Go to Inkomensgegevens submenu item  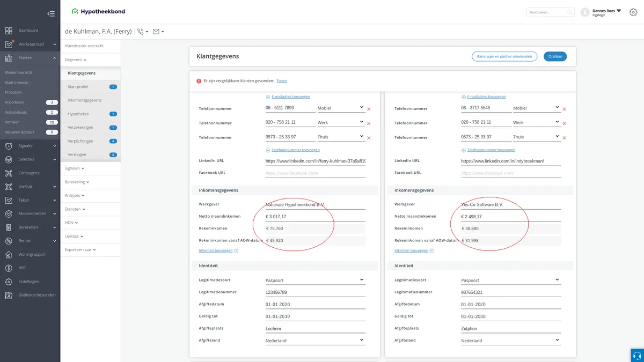click(x=85, y=100)
